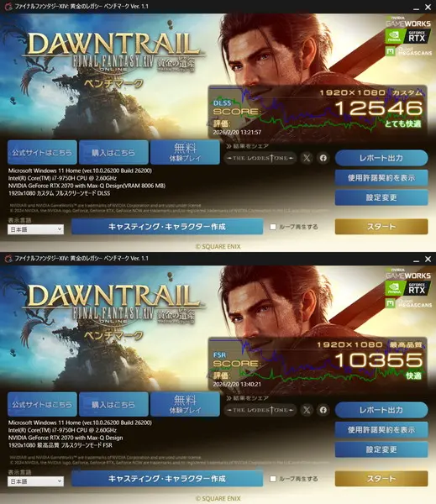
Task: Click the 12546 score graph panel
Action: coord(318,111)
